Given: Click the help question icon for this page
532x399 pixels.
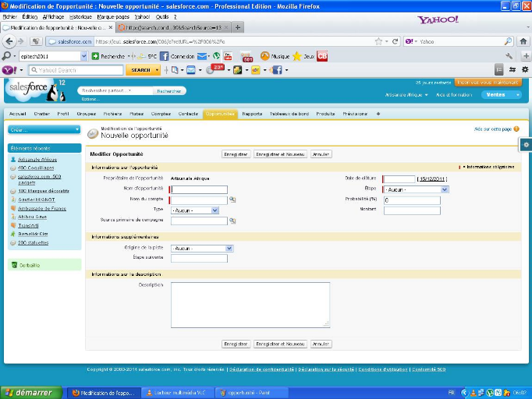Looking at the screenshot, I should click(516, 129).
